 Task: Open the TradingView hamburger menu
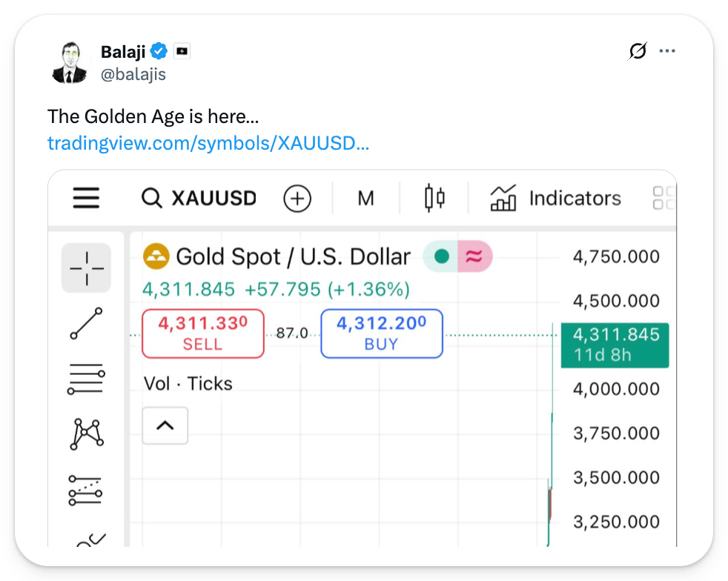pyautogui.click(x=86, y=199)
